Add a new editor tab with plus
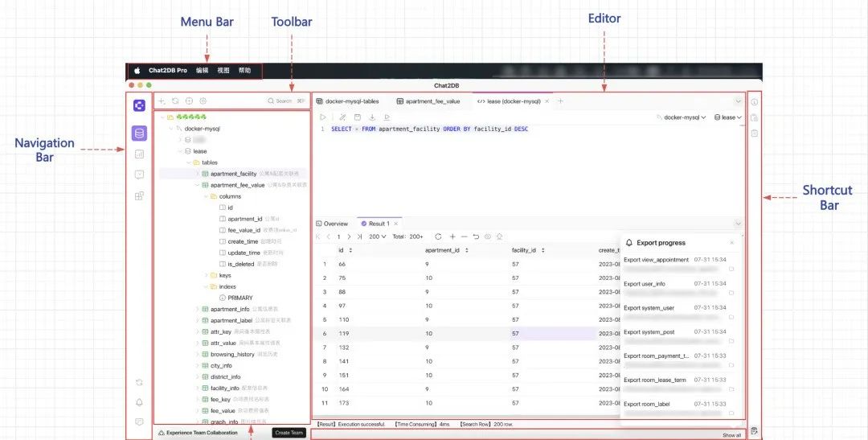Screen dimensions: 868x440 pyautogui.click(x=560, y=101)
